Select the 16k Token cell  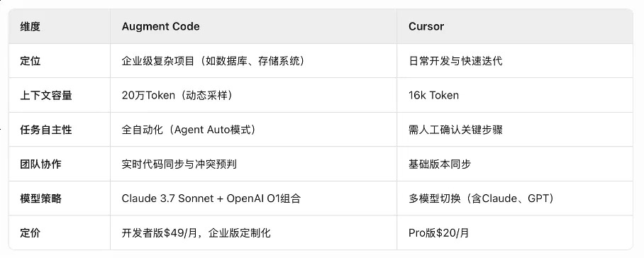[x=433, y=96]
